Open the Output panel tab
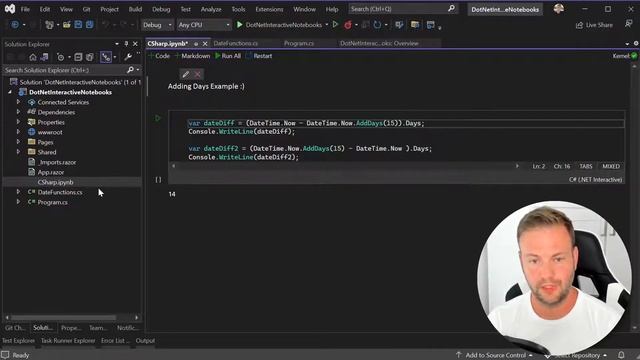 pos(145,340)
